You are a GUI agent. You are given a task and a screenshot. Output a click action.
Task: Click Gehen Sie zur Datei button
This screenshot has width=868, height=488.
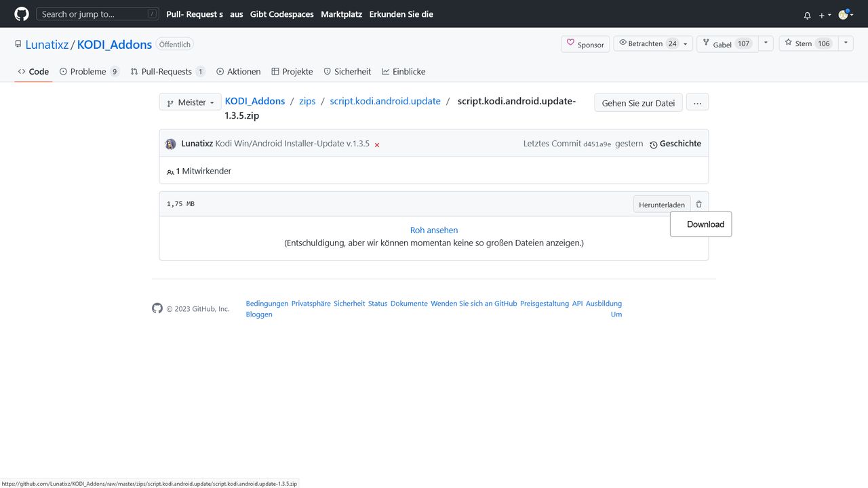(x=638, y=103)
